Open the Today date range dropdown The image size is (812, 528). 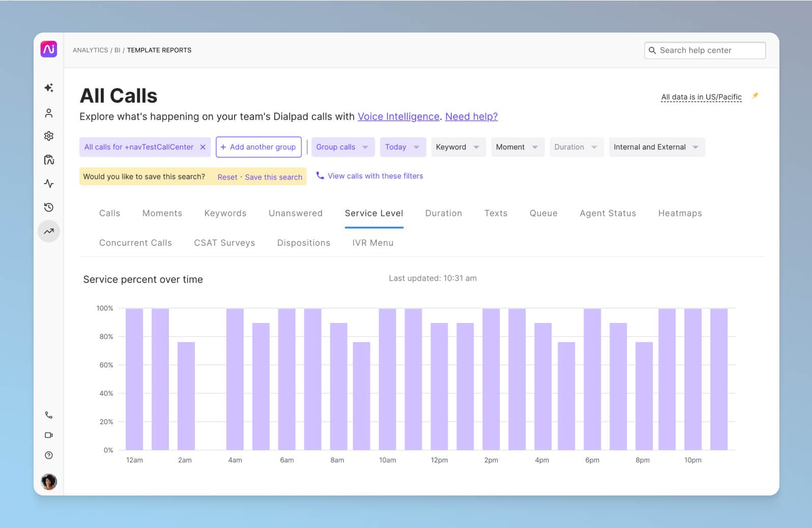[402, 147]
